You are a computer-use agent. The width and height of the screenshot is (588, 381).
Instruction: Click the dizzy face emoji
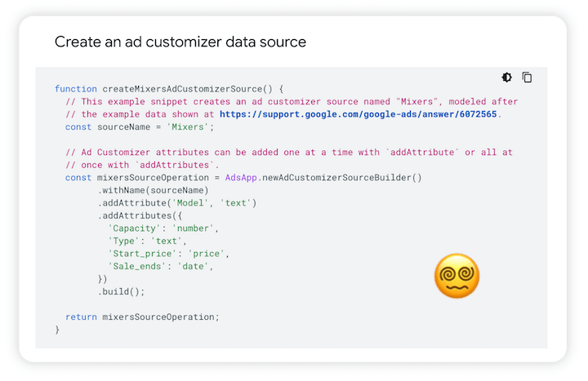[x=457, y=276]
